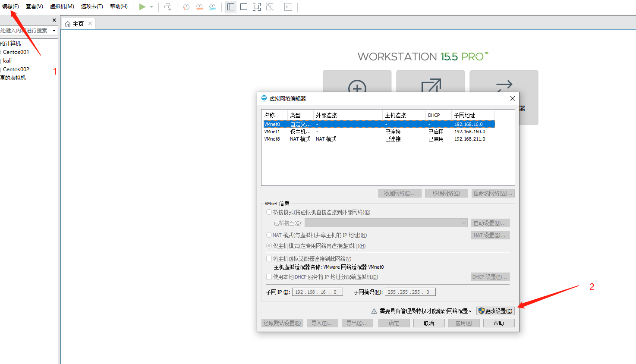Close the 主页 tab with its X
Image resolution: width=636 pixels, height=364 pixels.
coord(90,23)
